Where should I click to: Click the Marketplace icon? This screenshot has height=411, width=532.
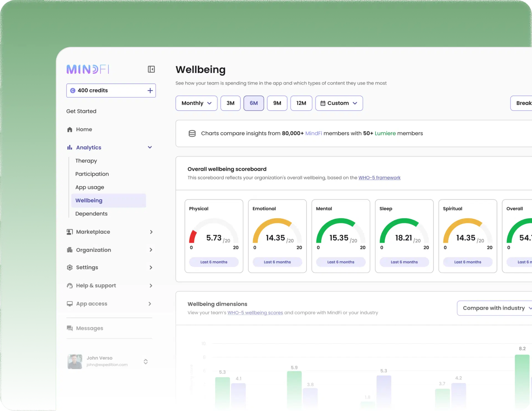click(x=70, y=232)
